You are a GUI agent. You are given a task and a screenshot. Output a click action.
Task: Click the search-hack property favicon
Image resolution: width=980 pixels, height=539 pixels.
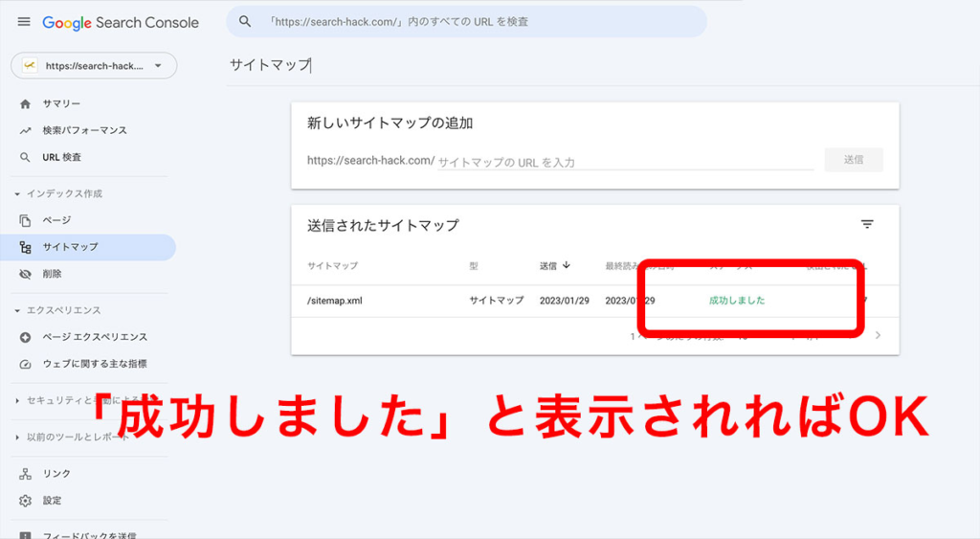30,65
